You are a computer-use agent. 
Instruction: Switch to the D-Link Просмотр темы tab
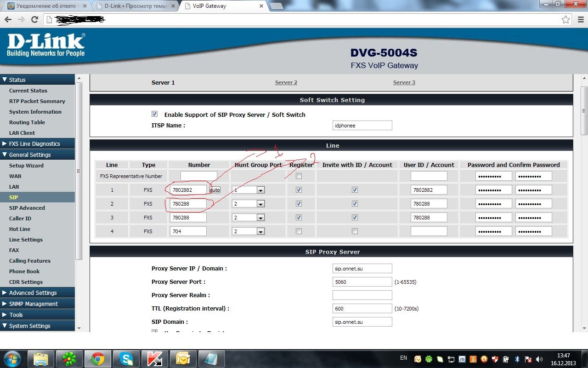click(x=136, y=6)
